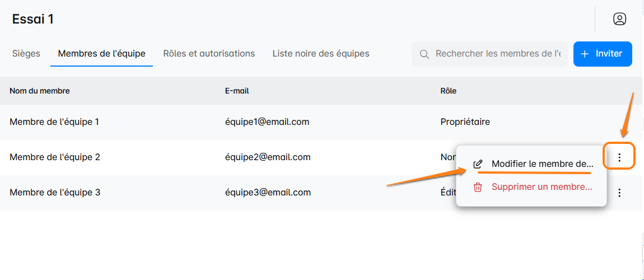Click the red trash icon in the menu
Viewport: 644px width, 280px height.
pyautogui.click(x=478, y=187)
